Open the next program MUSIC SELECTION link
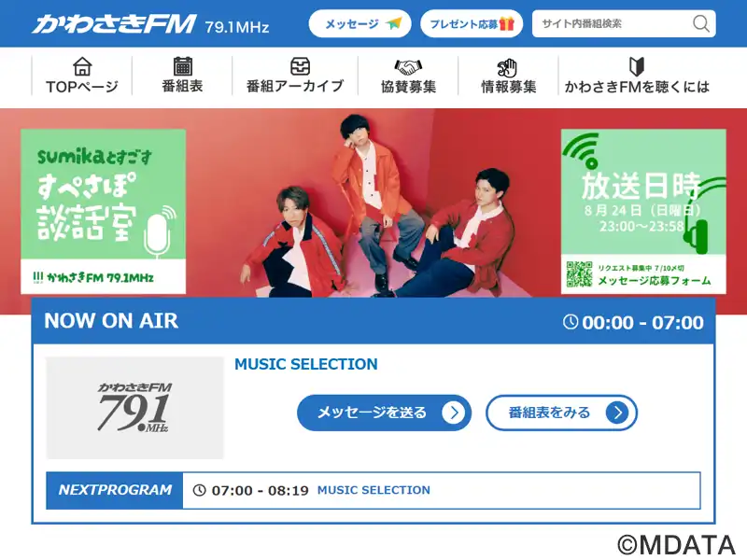Viewport: 747px width, 560px height. click(374, 490)
